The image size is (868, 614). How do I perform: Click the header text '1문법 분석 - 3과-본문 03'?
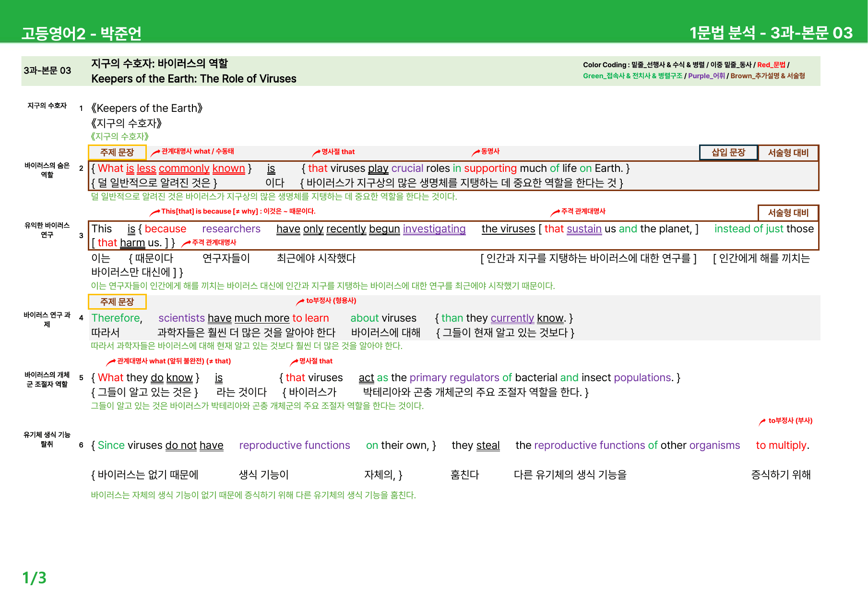(x=771, y=33)
